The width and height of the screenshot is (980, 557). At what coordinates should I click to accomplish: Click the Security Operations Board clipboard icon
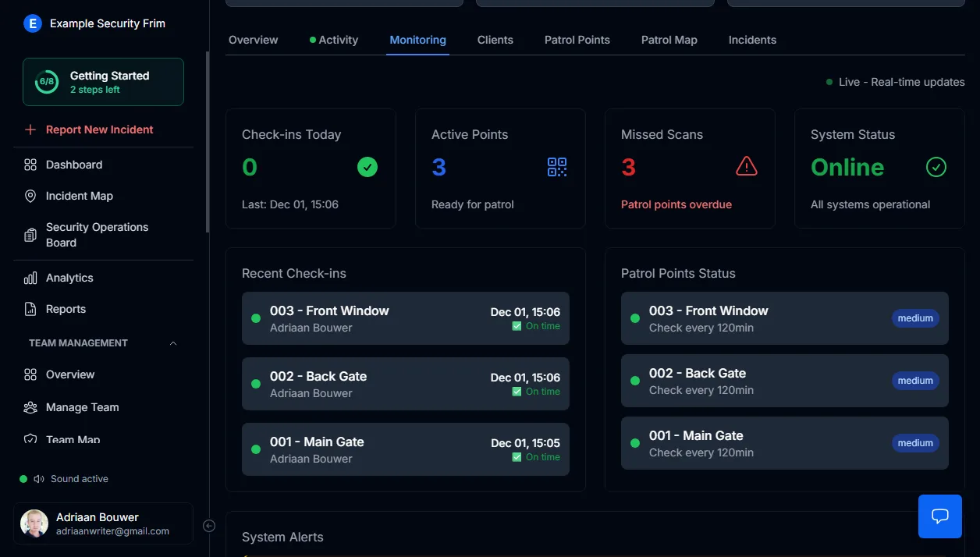[30, 235]
